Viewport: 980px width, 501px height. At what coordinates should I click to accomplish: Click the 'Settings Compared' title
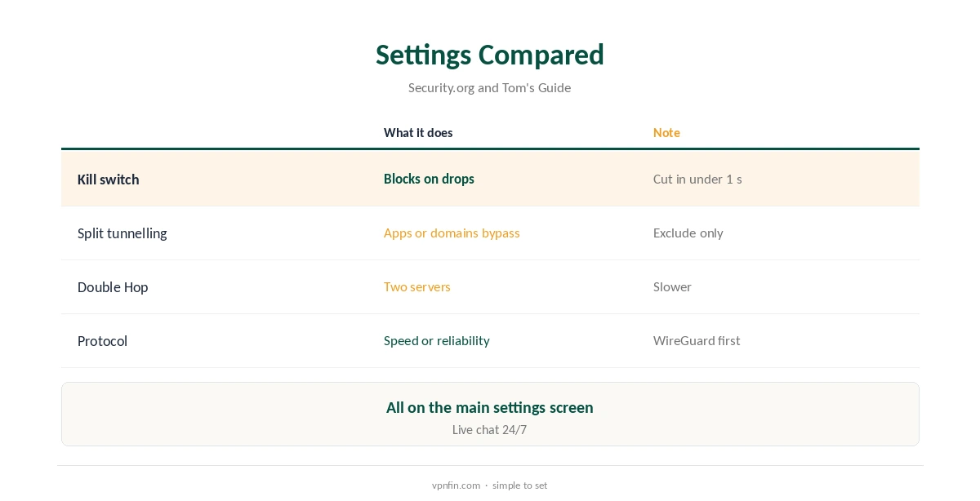(490, 55)
